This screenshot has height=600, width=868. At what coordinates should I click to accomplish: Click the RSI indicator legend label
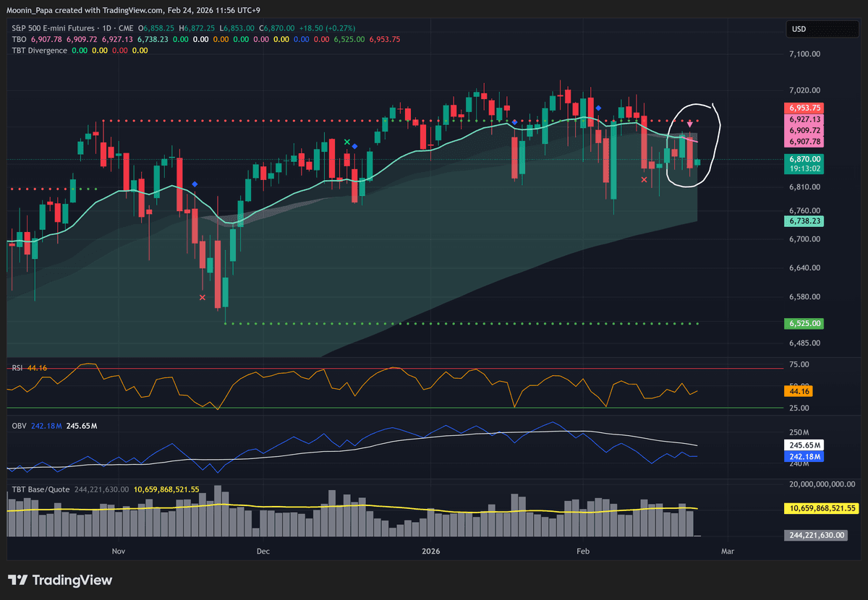pyautogui.click(x=18, y=368)
